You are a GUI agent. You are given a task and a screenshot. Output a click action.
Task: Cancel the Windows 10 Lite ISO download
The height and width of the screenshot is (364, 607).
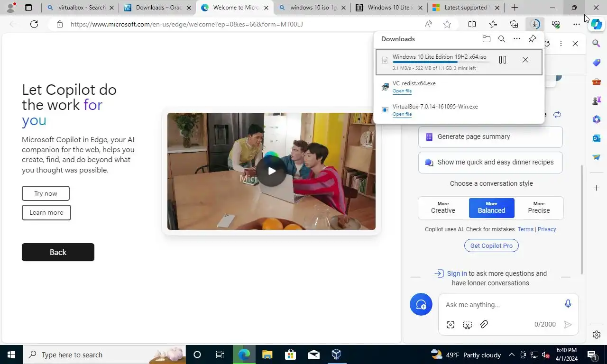coord(525,60)
